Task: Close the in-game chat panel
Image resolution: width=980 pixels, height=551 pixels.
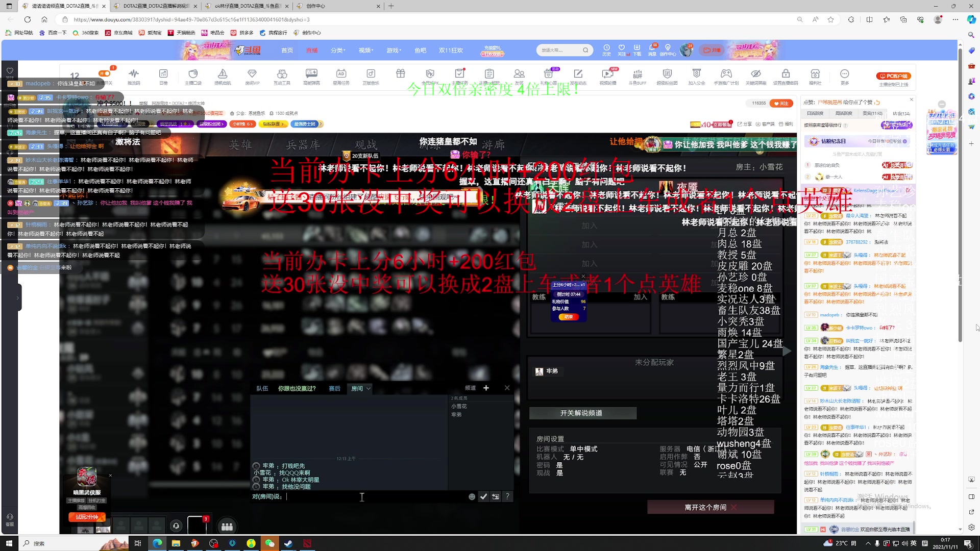Action: [507, 388]
